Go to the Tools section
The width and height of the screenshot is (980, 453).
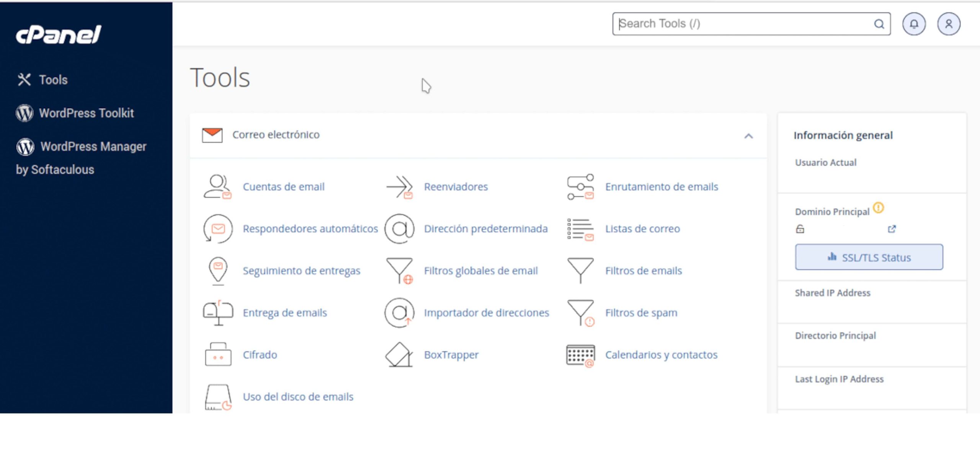pos(53,80)
